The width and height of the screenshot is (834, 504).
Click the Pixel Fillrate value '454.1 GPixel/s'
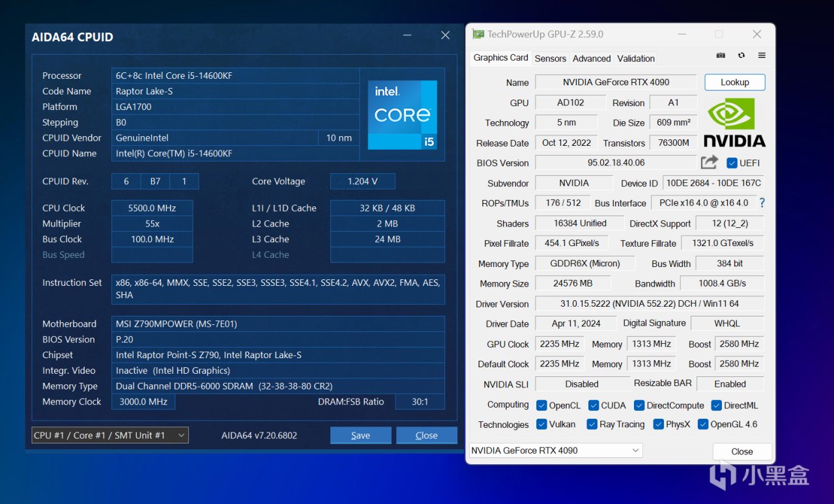click(x=572, y=243)
